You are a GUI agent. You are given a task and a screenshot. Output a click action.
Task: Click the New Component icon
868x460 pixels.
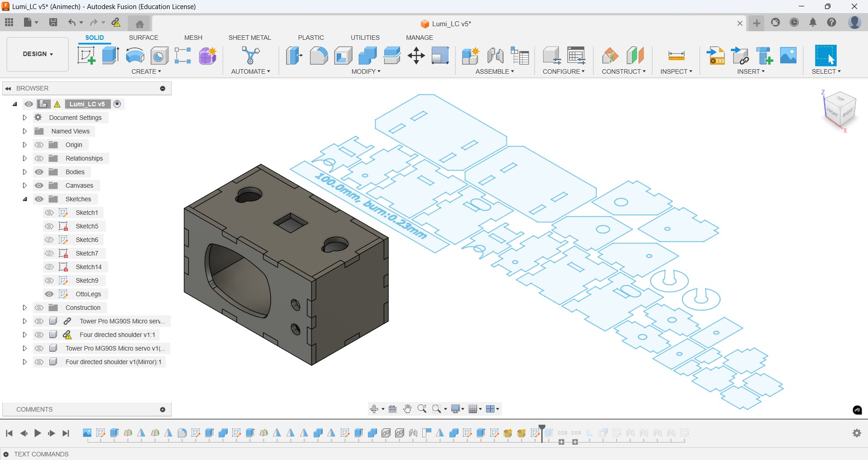(471, 56)
